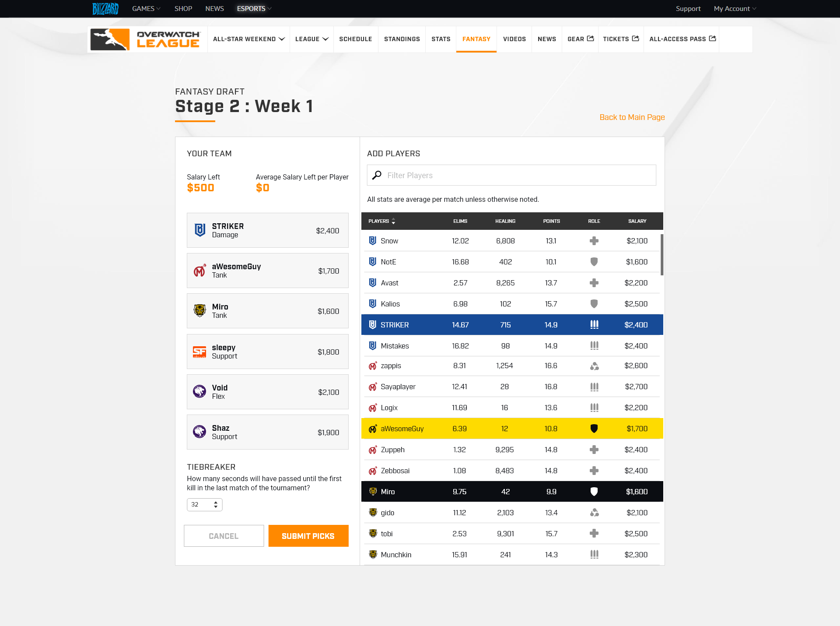Switch to the STANDINGS tab
This screenshot has height=626, width=840.
pos(402,39)
